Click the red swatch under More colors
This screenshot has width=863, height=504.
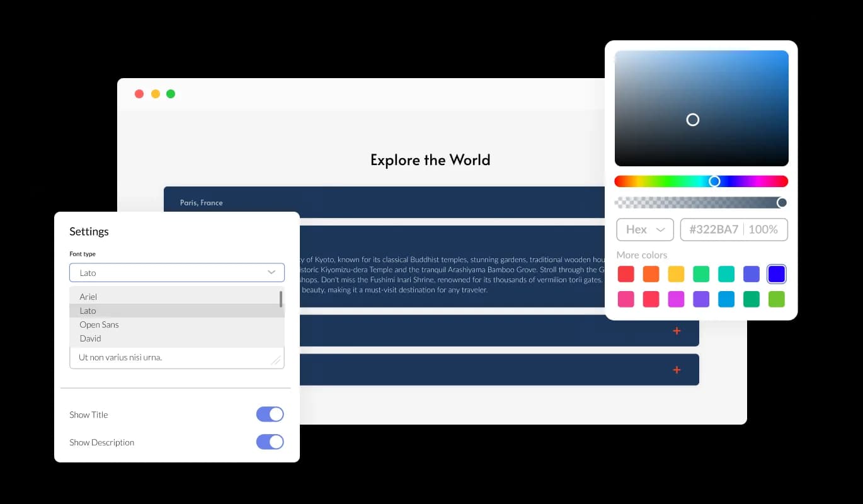click(x=626, y=273)
